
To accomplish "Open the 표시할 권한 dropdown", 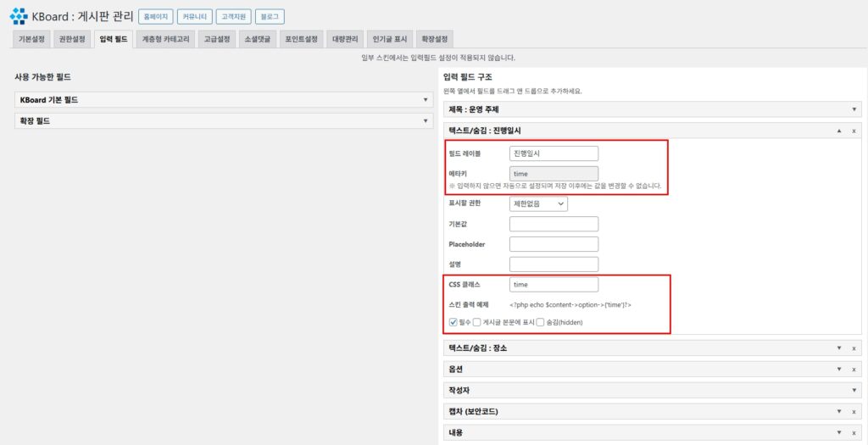I will tap(538, 203).
